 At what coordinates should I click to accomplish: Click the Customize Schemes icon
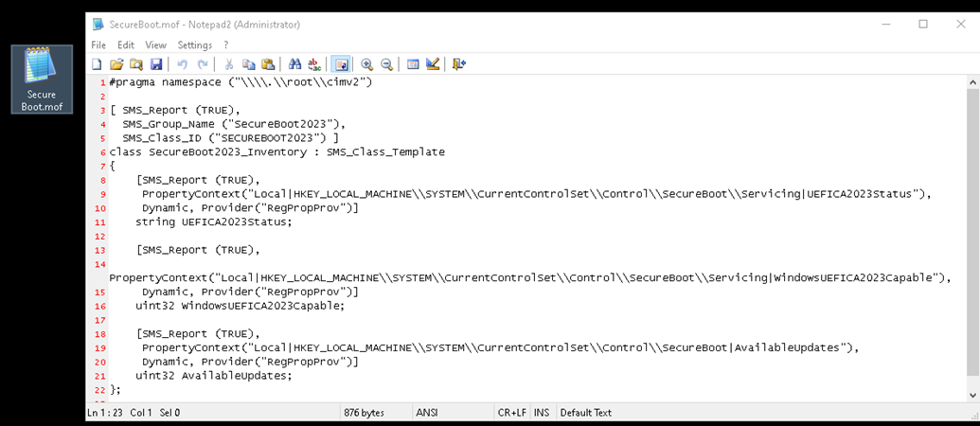click(433, 64)
